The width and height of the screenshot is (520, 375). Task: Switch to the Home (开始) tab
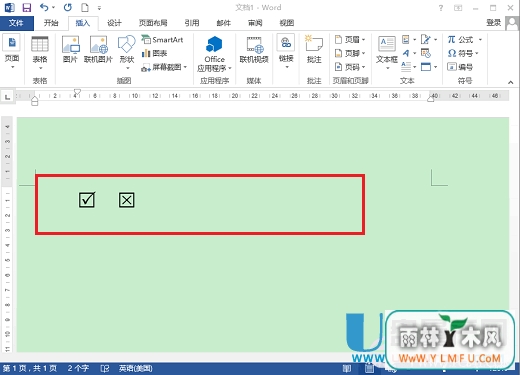[51, 23]
